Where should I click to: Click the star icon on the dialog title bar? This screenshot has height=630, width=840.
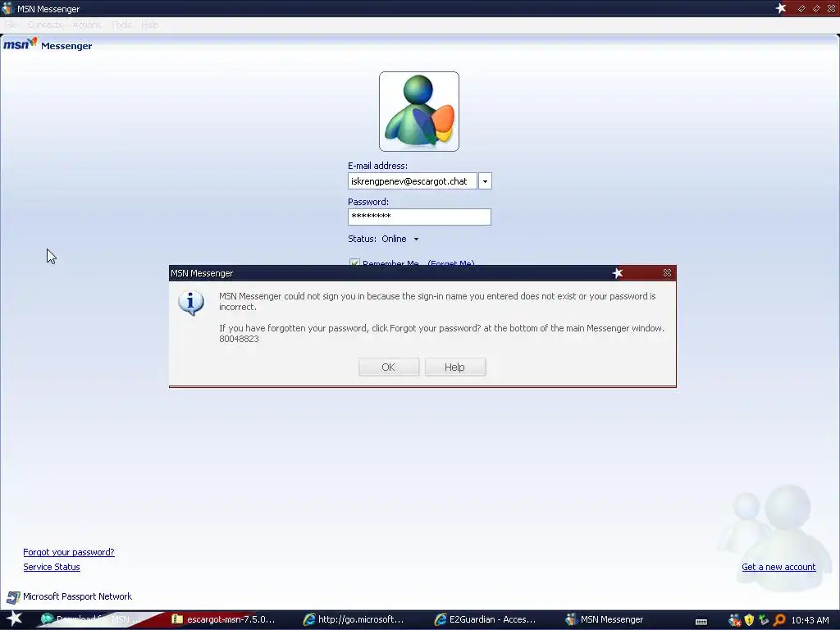coord(617,273)
